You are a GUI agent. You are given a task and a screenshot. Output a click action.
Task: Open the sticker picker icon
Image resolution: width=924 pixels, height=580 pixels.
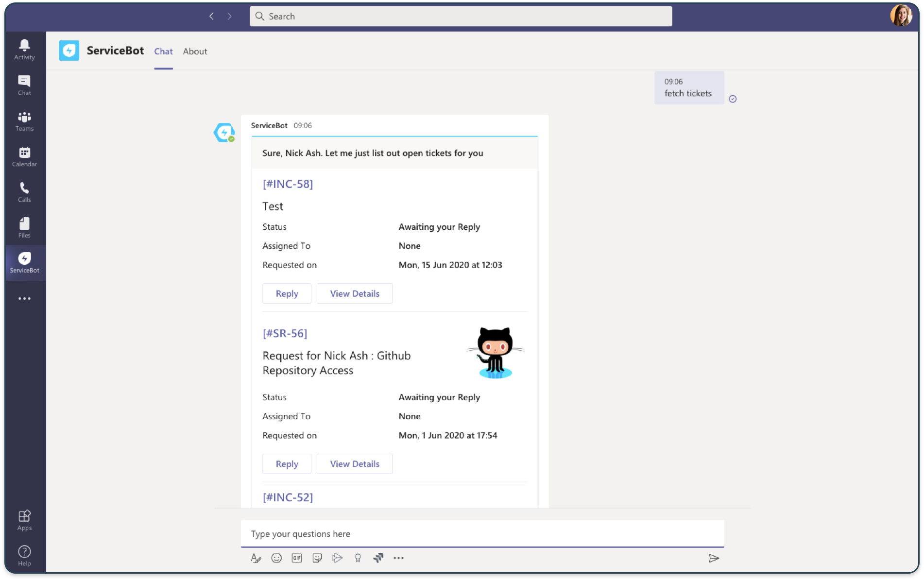tap(317, 558)
